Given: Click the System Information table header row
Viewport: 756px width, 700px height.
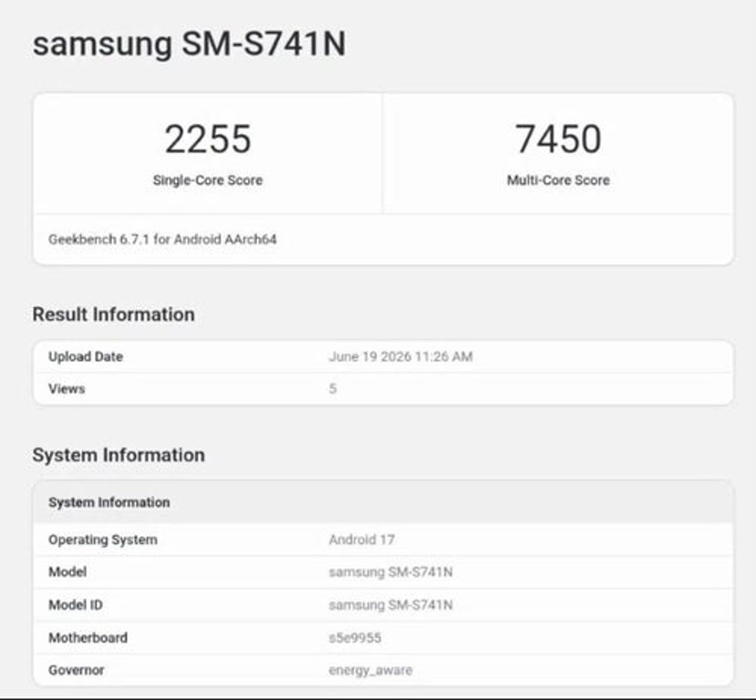Looking at the screenshot, I should pos(383,502).
